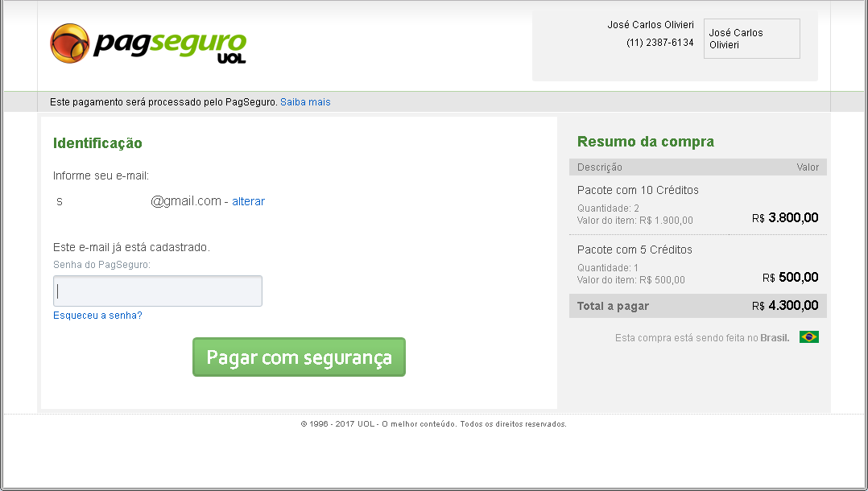Click Pagar com segurança button

299,357
